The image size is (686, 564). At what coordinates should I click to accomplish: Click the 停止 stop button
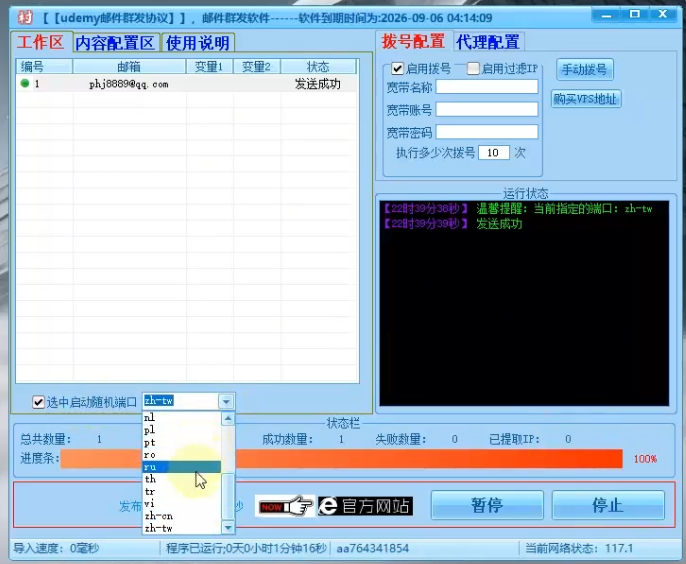[608, 505]
